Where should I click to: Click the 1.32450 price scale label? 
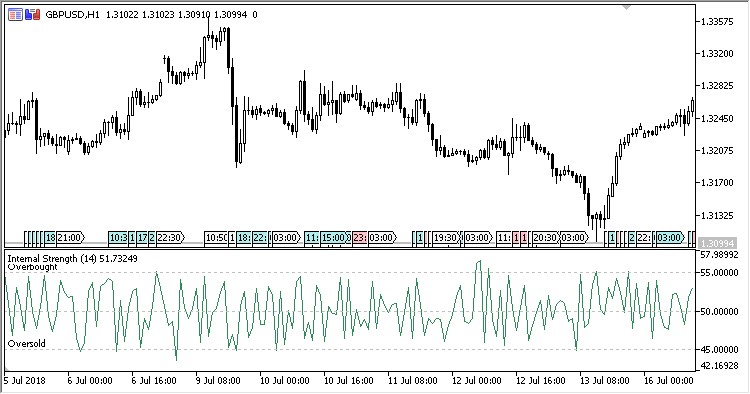(717, 119)
